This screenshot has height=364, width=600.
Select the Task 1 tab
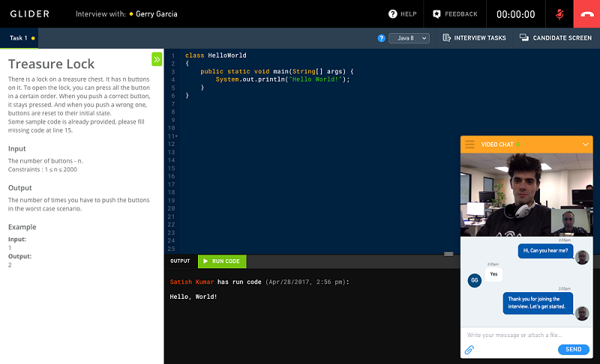tap(19, 38)
